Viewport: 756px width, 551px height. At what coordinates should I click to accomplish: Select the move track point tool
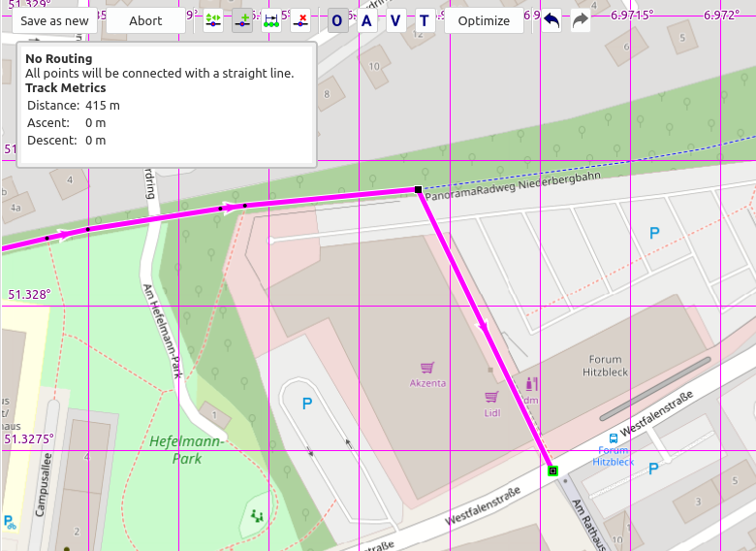213,20
